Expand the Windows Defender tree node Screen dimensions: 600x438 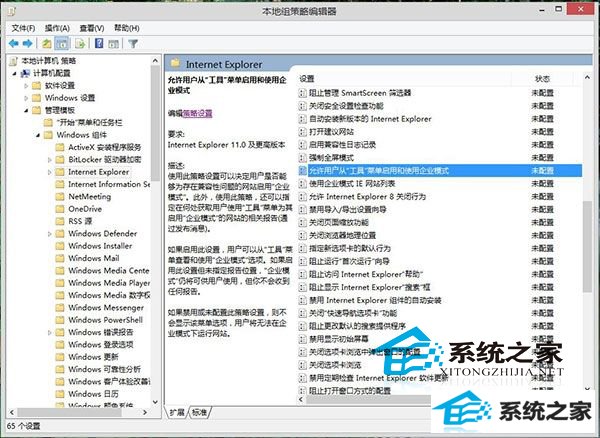[49, 234]
